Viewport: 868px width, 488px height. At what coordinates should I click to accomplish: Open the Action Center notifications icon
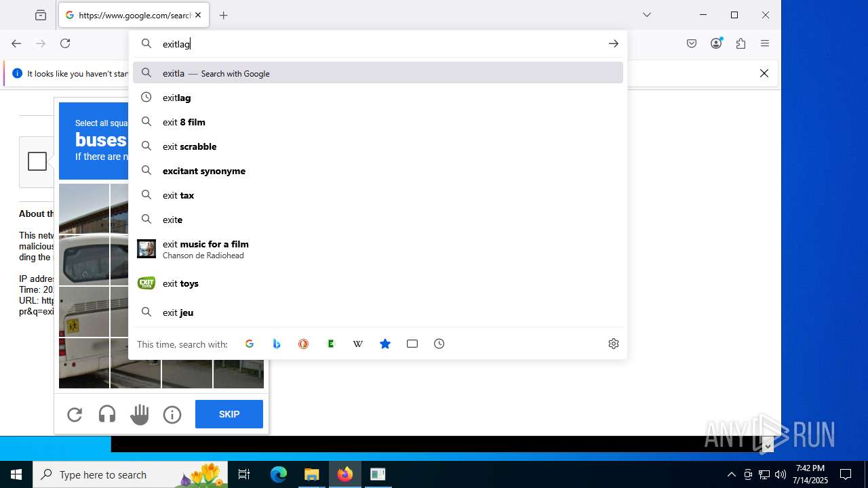[x=846, y=474]
